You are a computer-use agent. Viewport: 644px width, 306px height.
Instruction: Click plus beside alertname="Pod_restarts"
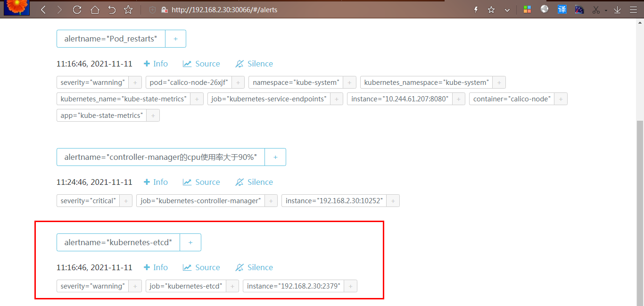pos(175,39)
